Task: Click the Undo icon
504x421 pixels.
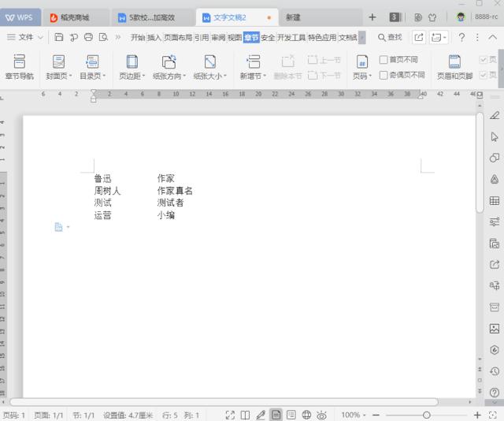Action: coord(73,37)
